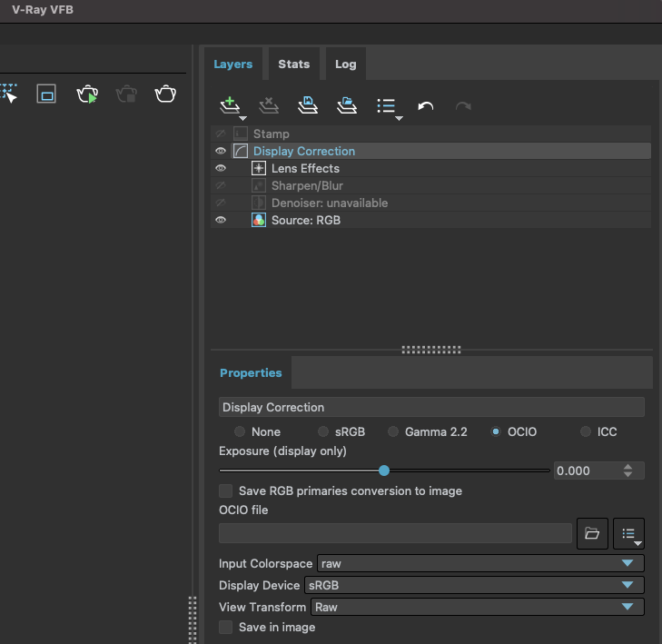Click the undo arrow icon
This screenshot has height=644, width=662.
425,106
